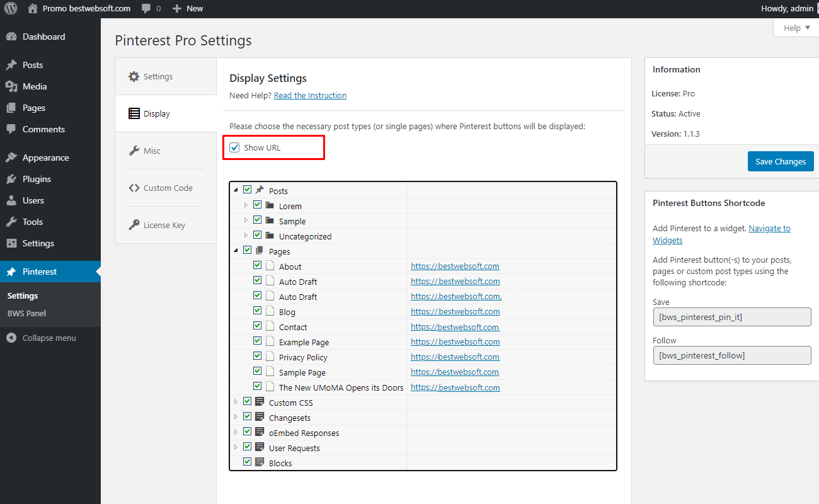Click the Settings sliders icon in sidebar
This screenshot has width=819, height=504.
[11, 243]
